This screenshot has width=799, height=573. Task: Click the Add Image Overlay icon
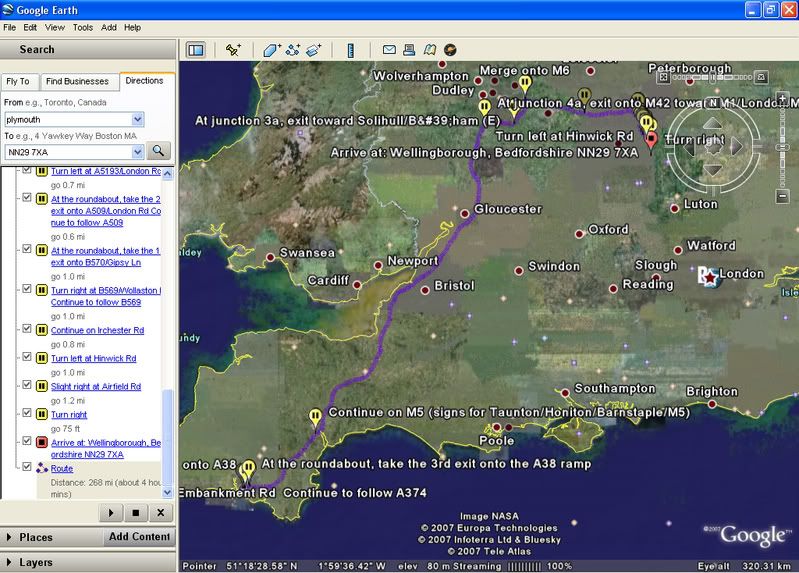pyautogui.click(x=313, y=50)
